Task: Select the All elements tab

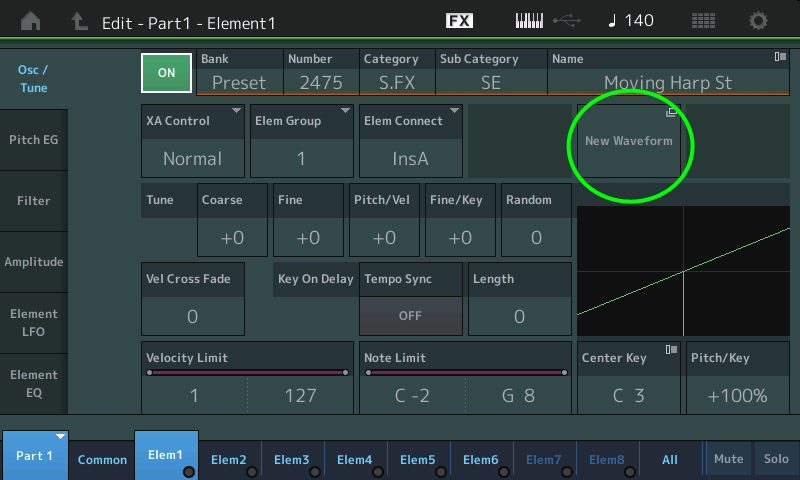Action: [x=670, y=460]
